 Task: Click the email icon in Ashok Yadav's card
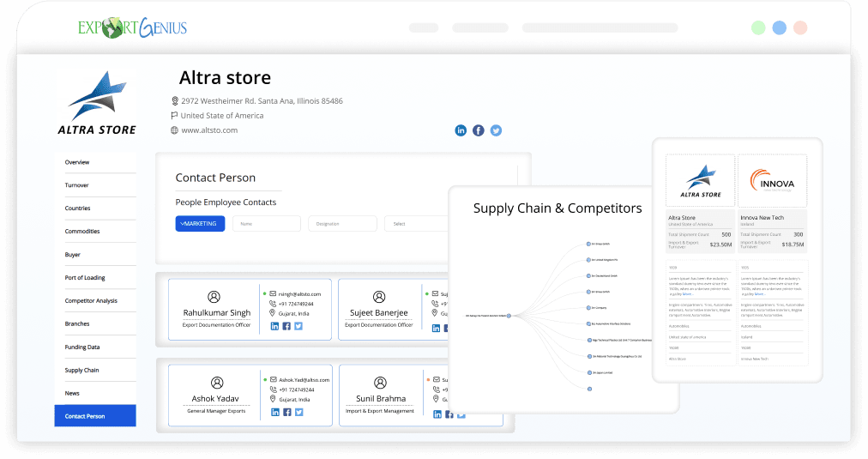click(x=274, y=380)
